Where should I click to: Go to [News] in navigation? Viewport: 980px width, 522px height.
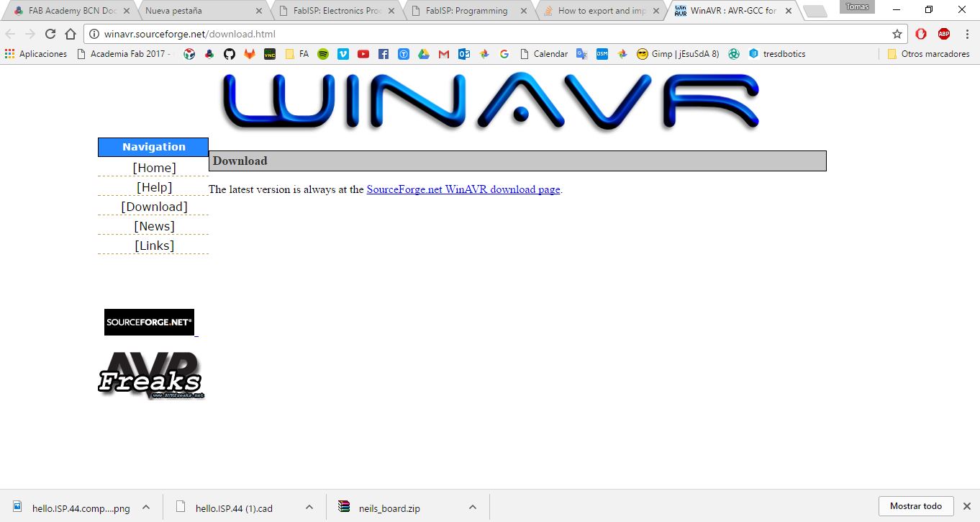[154, 226]
